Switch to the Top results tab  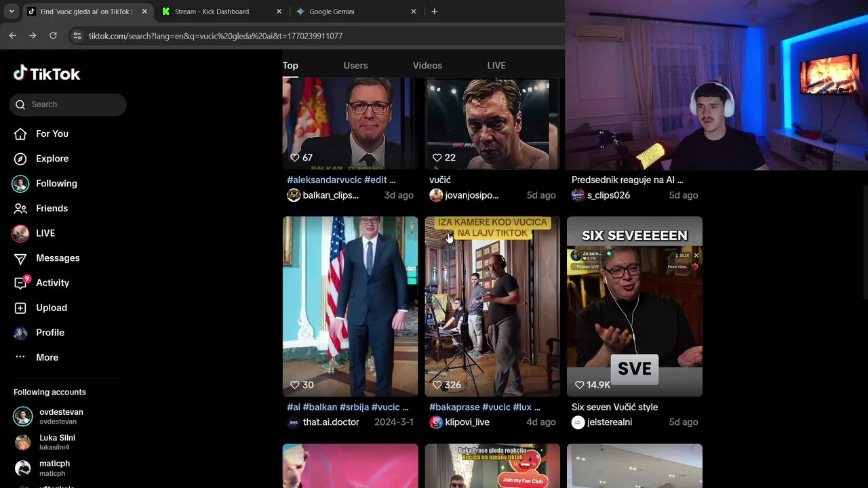[x=290, y=66]
